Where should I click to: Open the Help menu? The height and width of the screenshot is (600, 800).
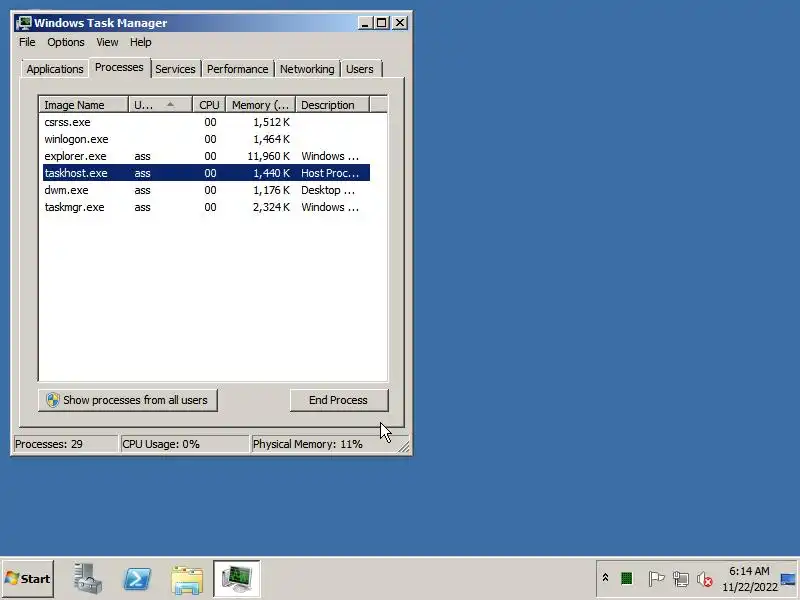coord(140,42)
